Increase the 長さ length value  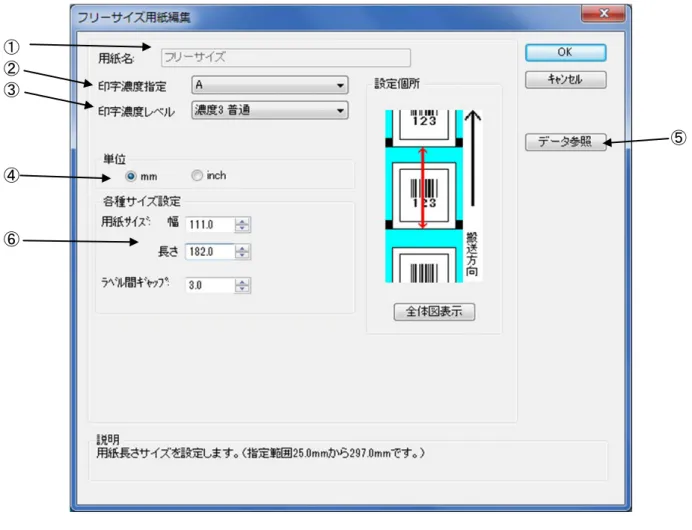242,248
